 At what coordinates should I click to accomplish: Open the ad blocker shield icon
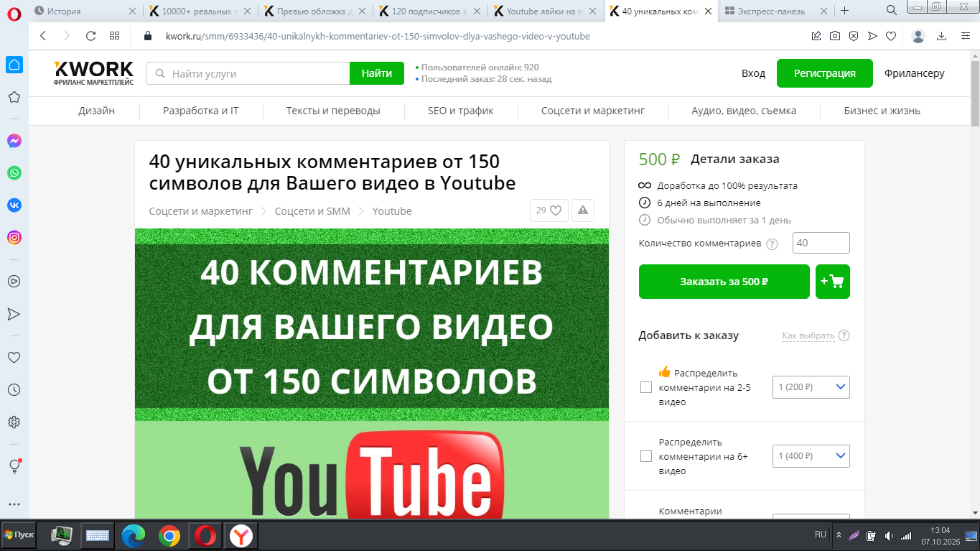[x=854, y=36]
